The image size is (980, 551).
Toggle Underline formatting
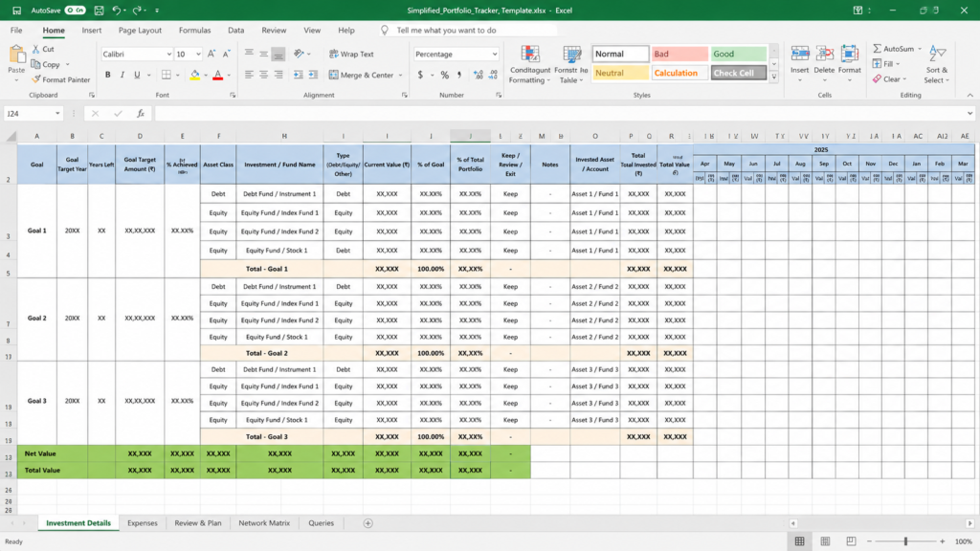pos(137,75)
